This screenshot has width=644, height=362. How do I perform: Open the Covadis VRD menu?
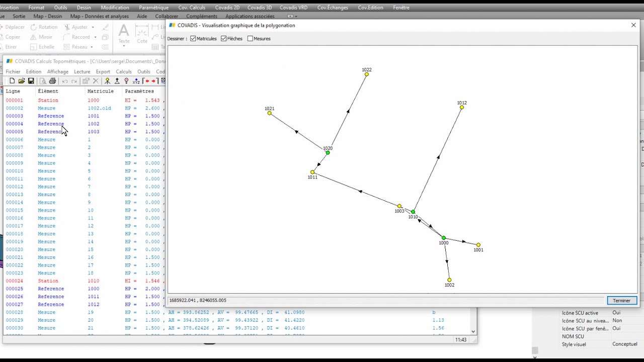coord(293,8)
